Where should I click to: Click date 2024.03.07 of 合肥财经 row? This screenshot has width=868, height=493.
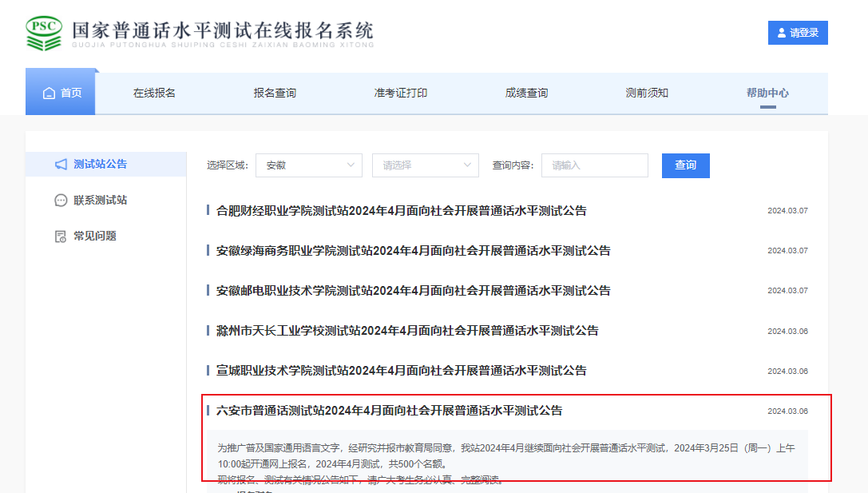pos(787,210)
